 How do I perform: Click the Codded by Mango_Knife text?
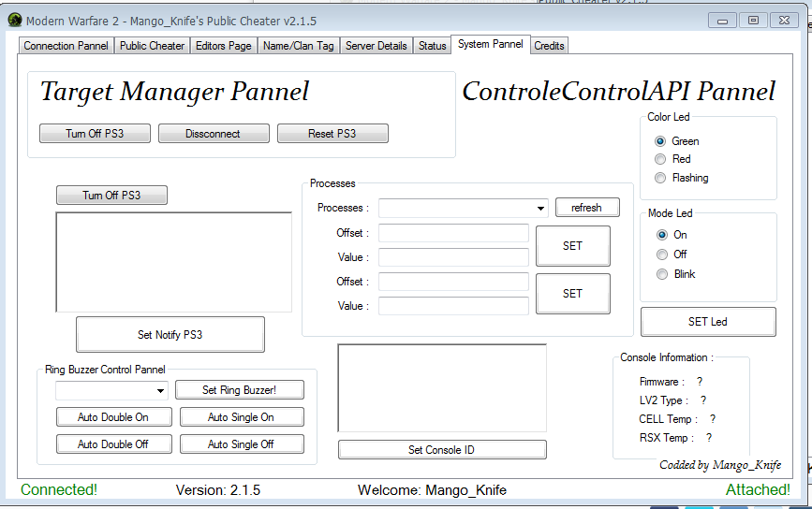[720, 465]
